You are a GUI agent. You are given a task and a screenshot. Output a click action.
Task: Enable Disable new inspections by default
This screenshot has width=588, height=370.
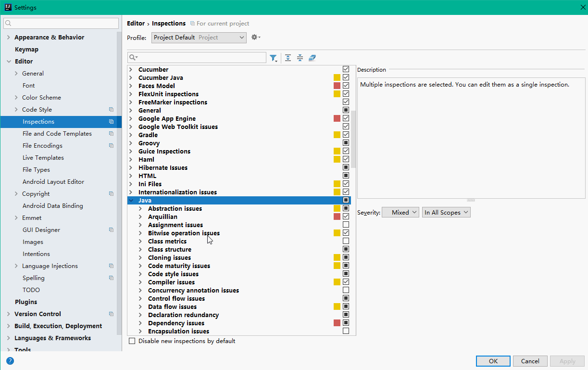pyautogui.click(x=132, y=341)
